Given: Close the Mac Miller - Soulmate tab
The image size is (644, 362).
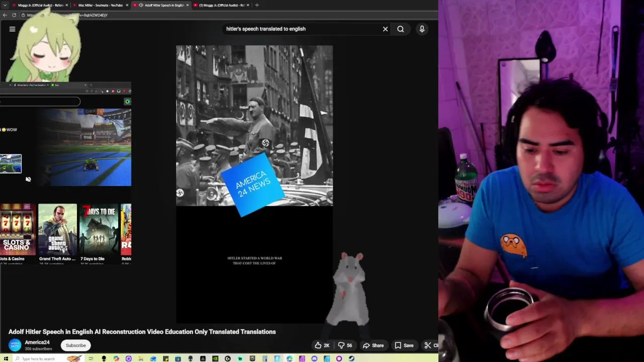Looking at the screenshot, I should (127, 5).
